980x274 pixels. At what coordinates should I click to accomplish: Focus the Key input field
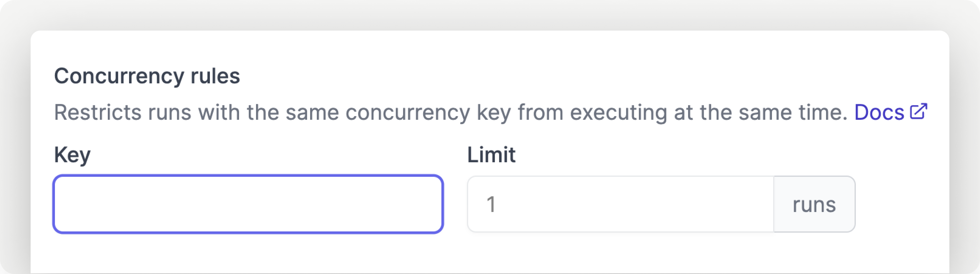point(248,204)
